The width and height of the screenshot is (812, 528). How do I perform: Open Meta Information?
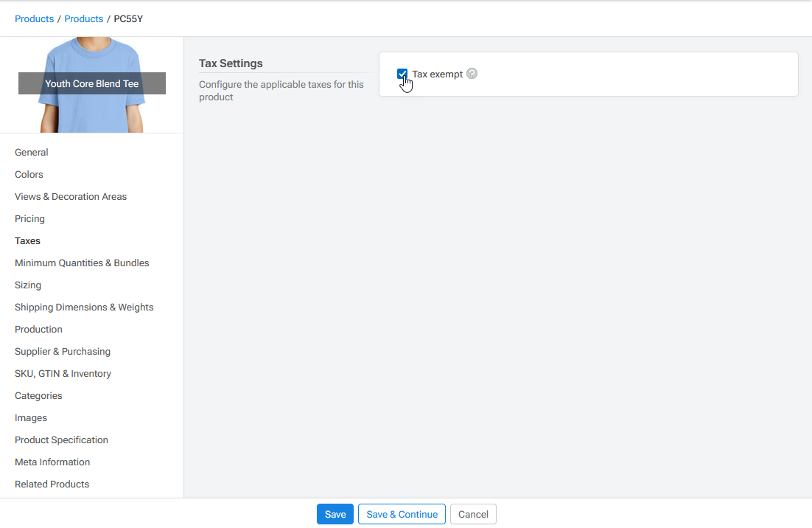point(52,462)
